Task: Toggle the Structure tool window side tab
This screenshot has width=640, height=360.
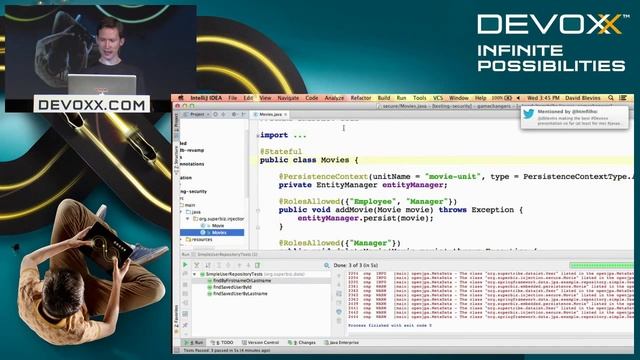Action: click(176, 161)
